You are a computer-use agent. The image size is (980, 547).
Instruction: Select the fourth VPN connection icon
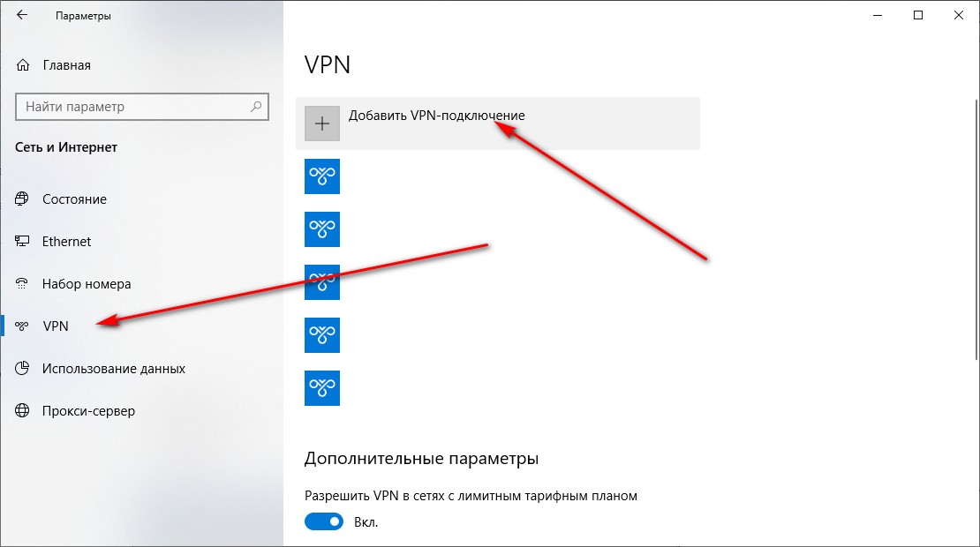(322, 335)
